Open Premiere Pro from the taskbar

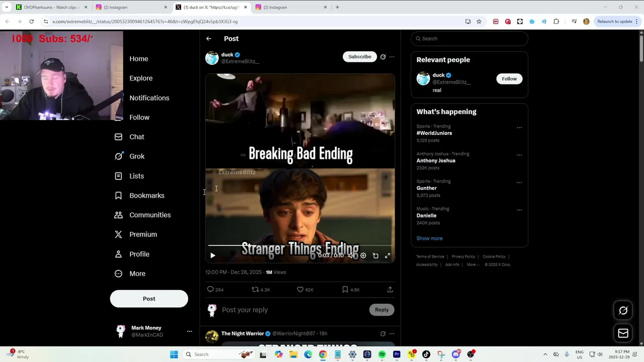396,354
